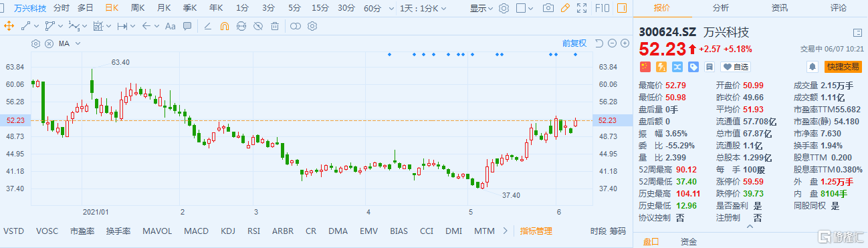Click the notes document icon
The width and height of the screenshot is (868, 248).
(709, 67)
